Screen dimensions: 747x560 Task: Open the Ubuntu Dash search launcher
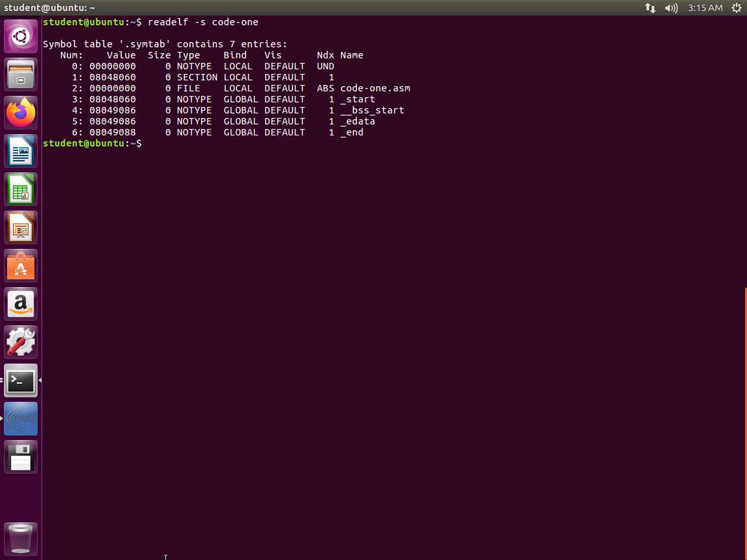click(21, 36)
